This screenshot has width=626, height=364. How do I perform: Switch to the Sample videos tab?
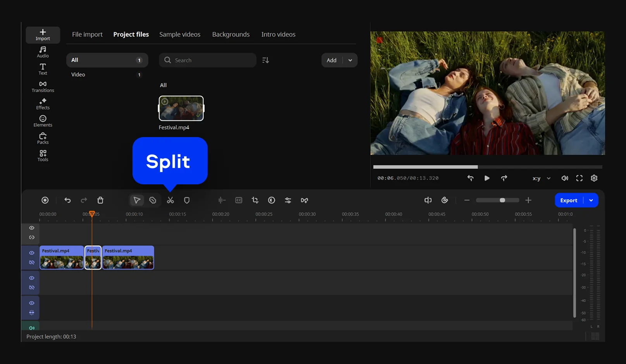click(x=180, y=34)
